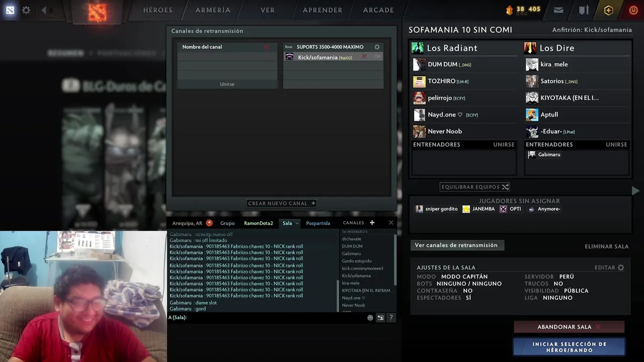Click Unirse to join the channel
This screenshot has height=362, width=644.
[x=227, y=84]
